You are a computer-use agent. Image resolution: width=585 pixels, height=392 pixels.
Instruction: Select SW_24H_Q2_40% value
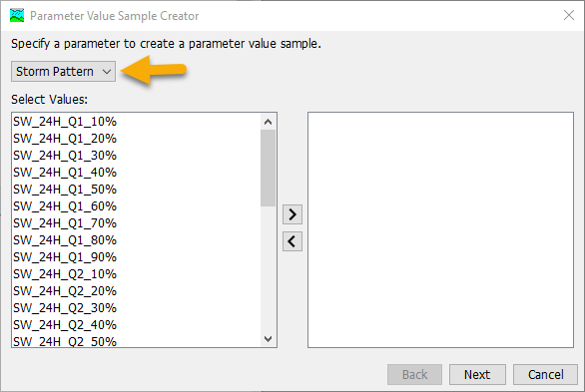click(137, 325)
